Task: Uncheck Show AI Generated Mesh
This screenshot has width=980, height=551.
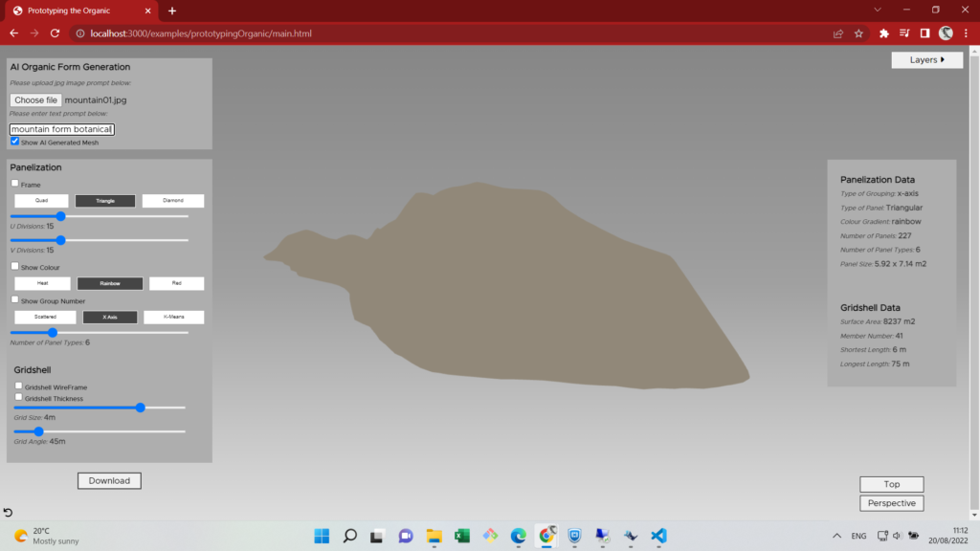Action: [14, 142]
